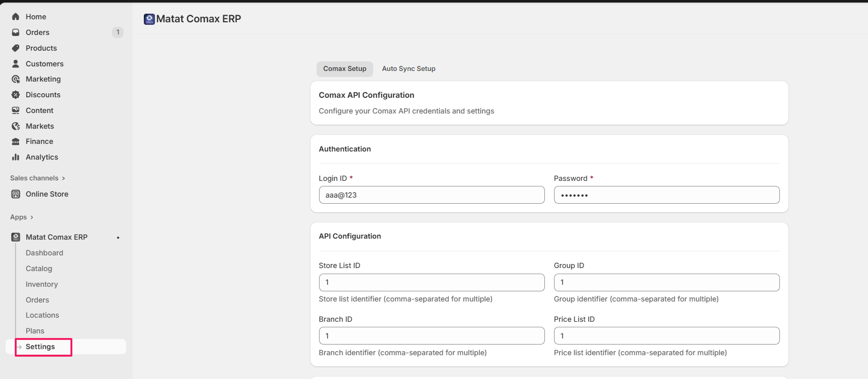Click the Products tag icon

[16, 48]
